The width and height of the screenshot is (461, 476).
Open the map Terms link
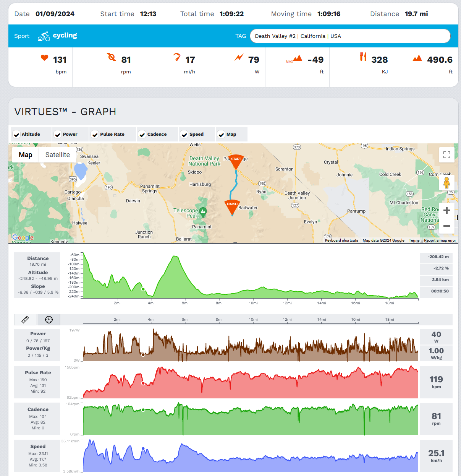(414, 240)
